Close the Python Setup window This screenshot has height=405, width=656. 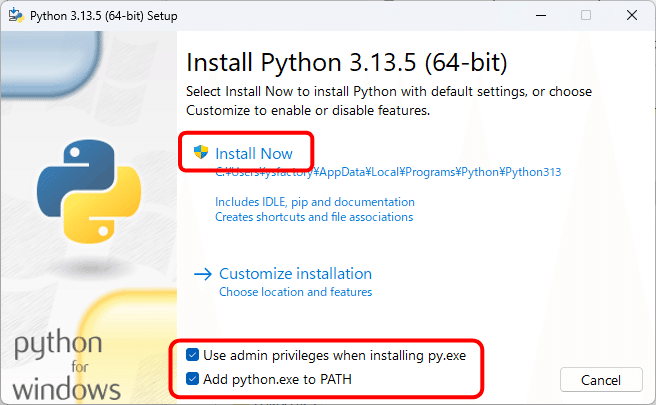[x=632, y=15]
